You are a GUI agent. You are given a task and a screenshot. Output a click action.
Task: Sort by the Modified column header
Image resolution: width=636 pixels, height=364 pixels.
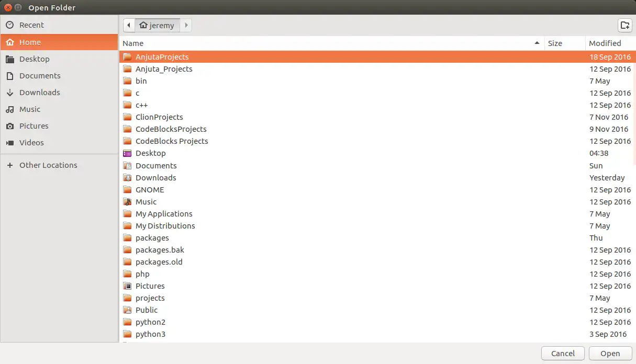click(610, 43)
